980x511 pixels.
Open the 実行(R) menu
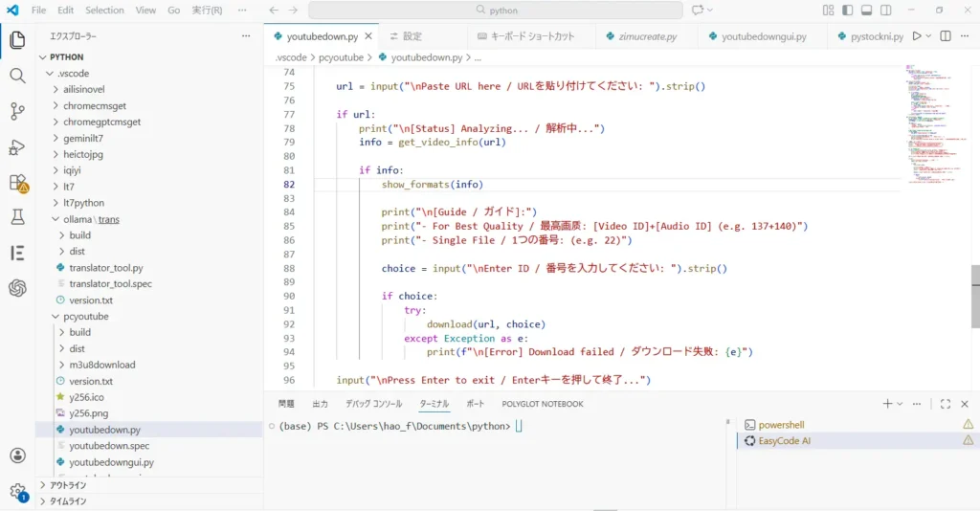pos(207,10)
